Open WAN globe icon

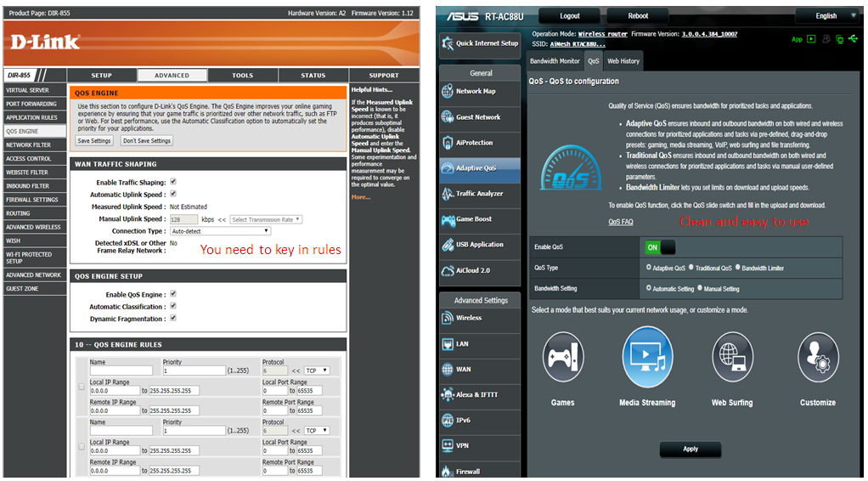click(x=448, y=369)
